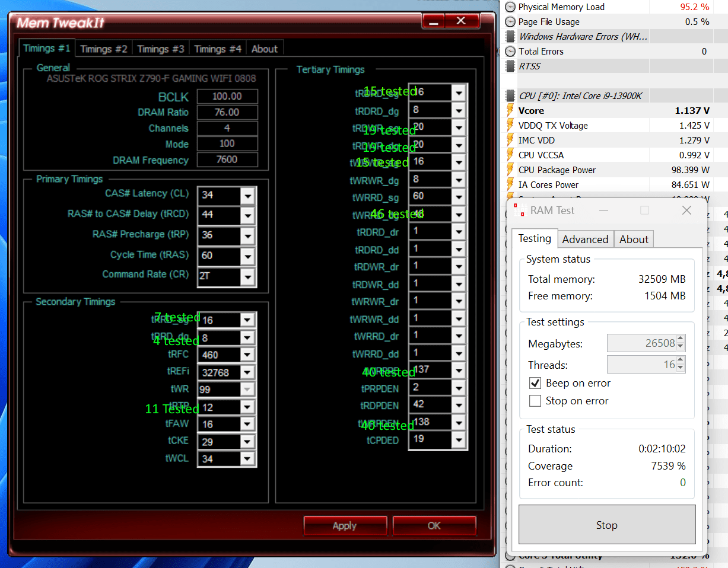
Task: Click the Total Errors sensor icon
Action: (x=510, y=52)
